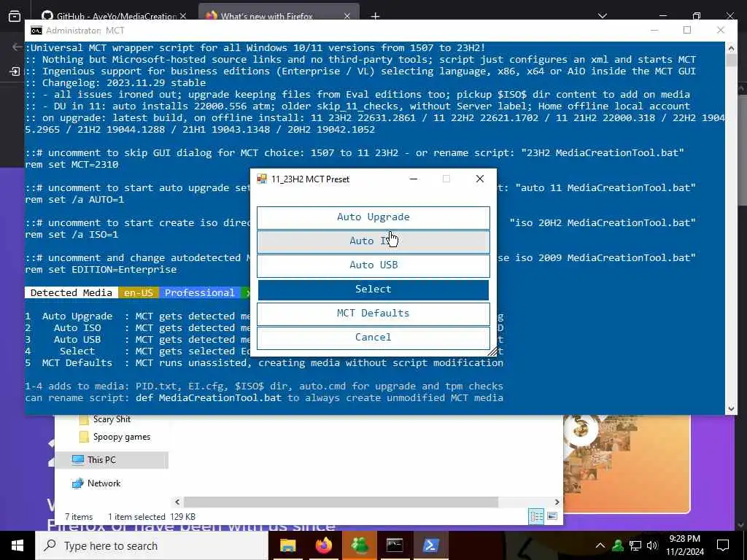Click the Administrator MCT console icon
This screenshot has width=747, height=560.
tap(36, 31)
